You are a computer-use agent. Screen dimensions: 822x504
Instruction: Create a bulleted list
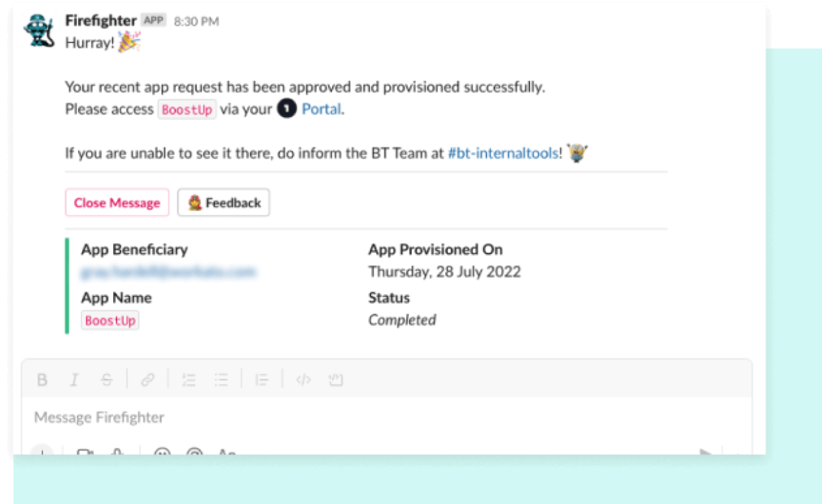[x=221, y=379]
